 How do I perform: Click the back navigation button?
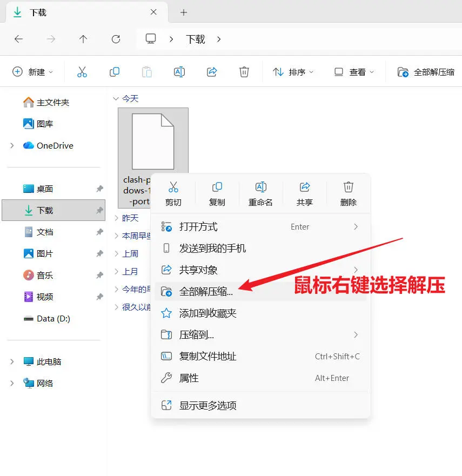pos(18,39)
